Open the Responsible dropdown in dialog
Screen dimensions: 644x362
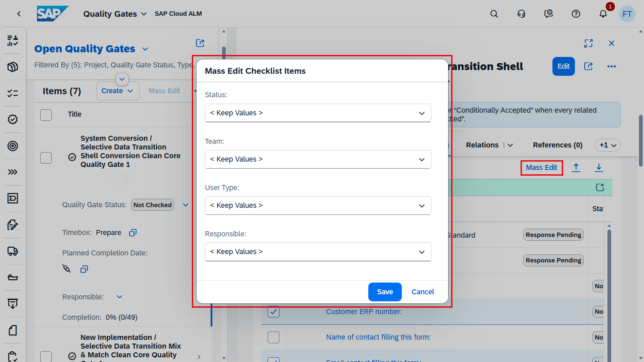point(318,252)
